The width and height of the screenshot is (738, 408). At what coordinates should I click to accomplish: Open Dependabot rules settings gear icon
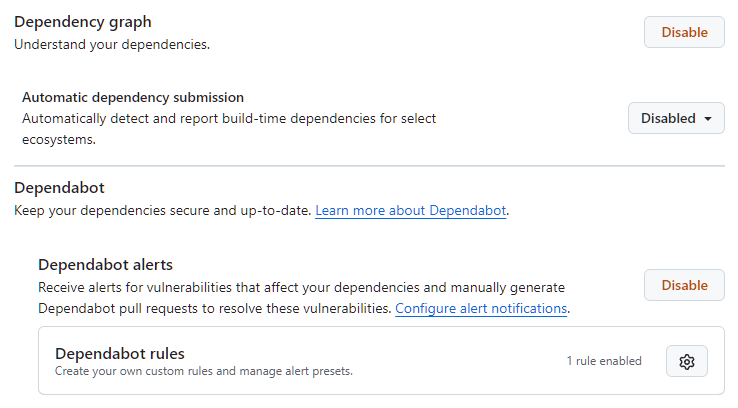(686, 361)
